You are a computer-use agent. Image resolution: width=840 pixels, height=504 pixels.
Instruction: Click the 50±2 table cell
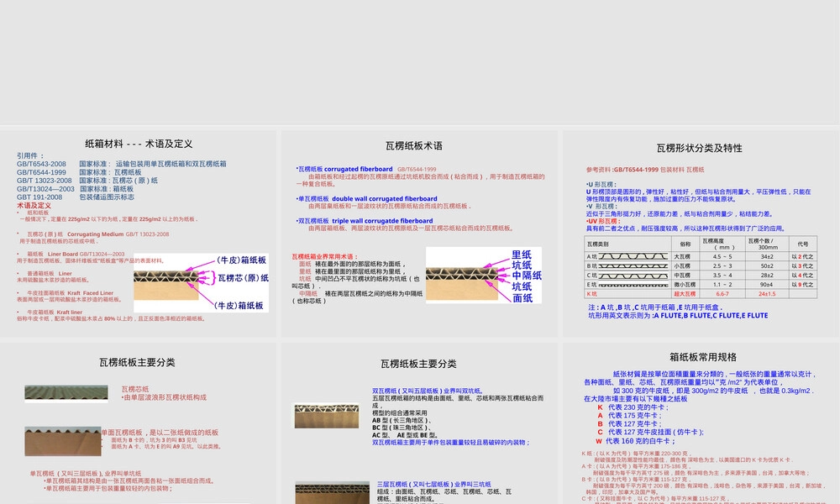(x=767, y=265)
